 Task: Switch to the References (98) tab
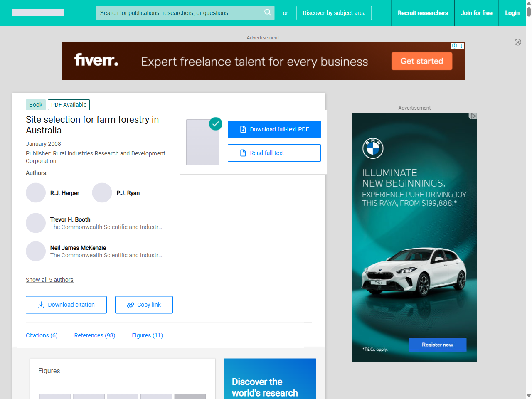(x=95, y=335)
